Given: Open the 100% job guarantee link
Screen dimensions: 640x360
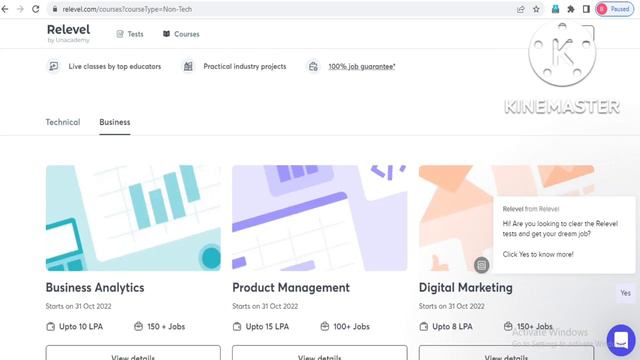Looking at the screenshot, I should (362, 67).
